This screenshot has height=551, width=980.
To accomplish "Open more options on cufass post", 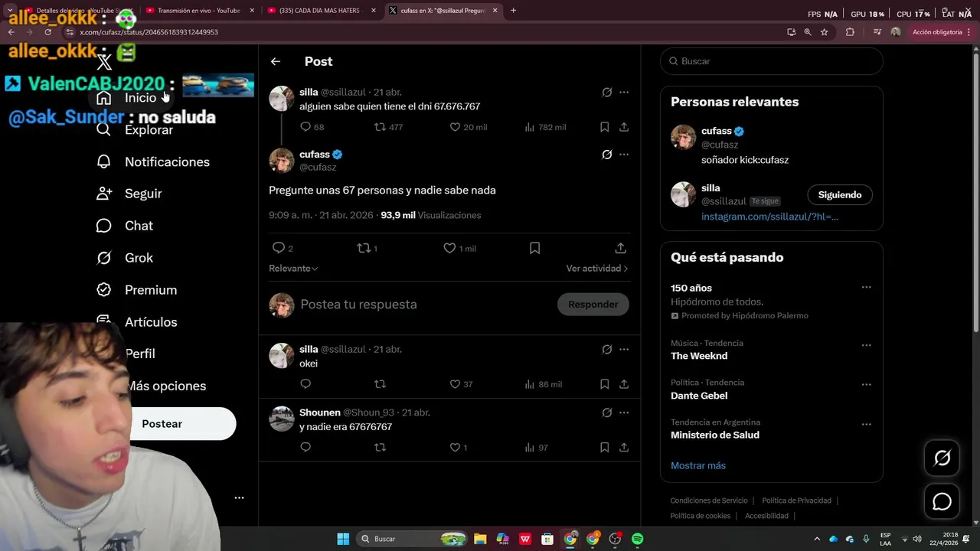I will [624, 155].
